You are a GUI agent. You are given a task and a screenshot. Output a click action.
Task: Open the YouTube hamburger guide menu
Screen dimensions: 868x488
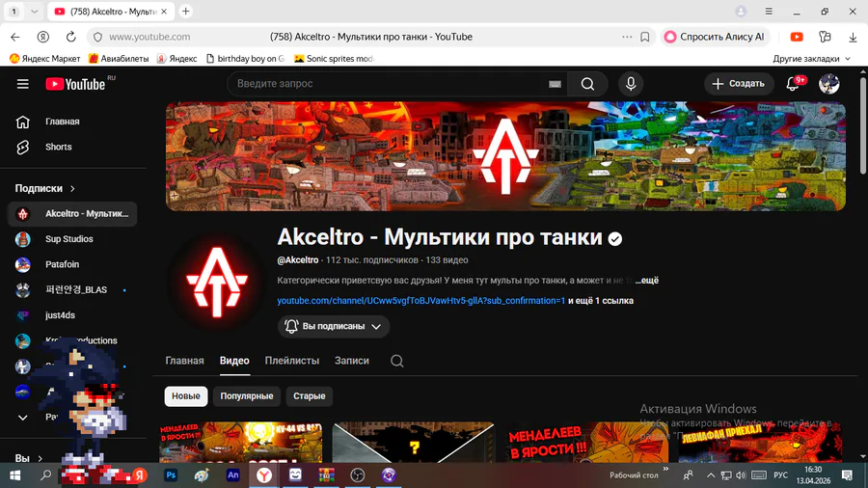pyautogui.click(x=23, y=84)
